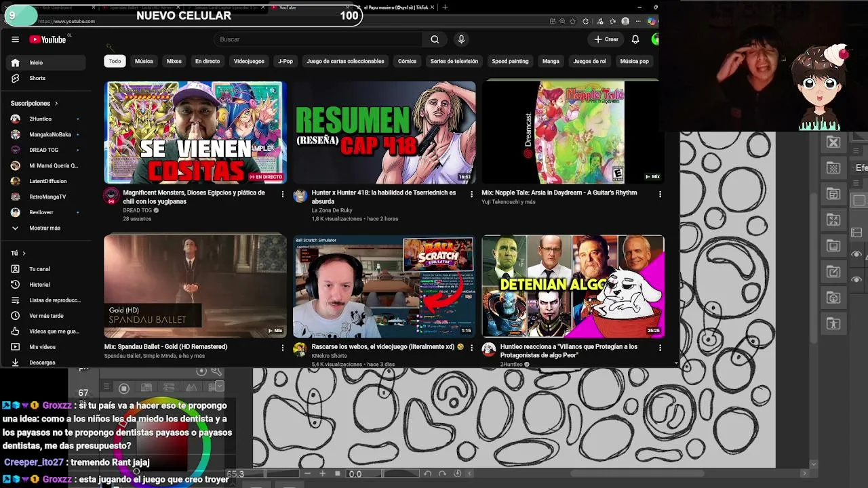Open options menu for Magnificent Monsters video
Screen dimensions: 868x488
tap(283, 194)
